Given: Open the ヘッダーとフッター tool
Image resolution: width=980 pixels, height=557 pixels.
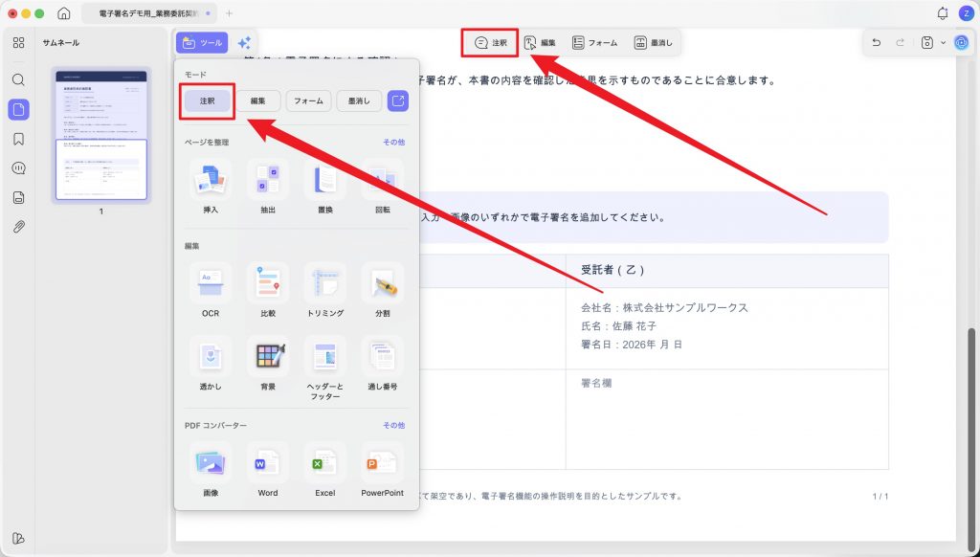Looking at the screenshot, I should point(325,368).
